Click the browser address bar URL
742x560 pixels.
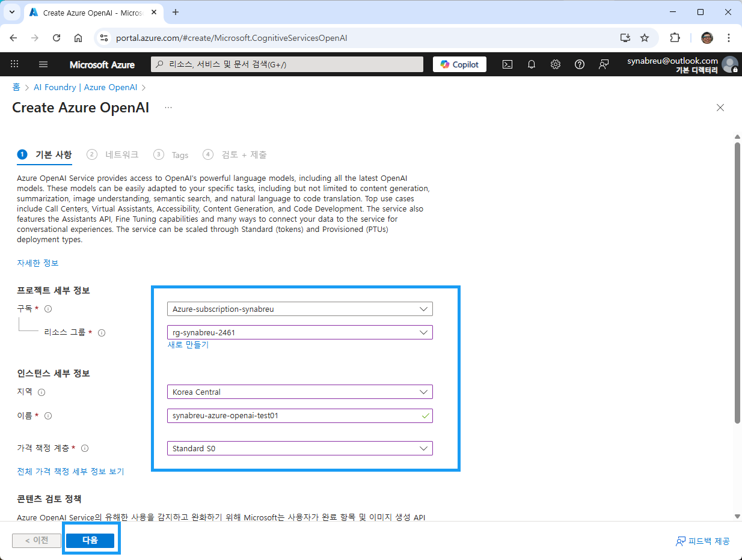coord(231,38)
